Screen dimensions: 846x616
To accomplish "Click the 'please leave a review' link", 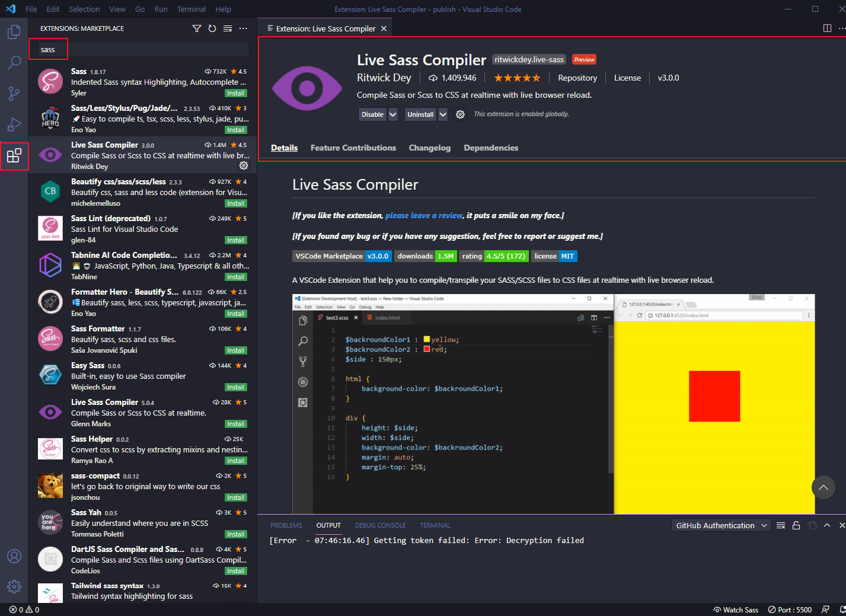I will (424, 215).
